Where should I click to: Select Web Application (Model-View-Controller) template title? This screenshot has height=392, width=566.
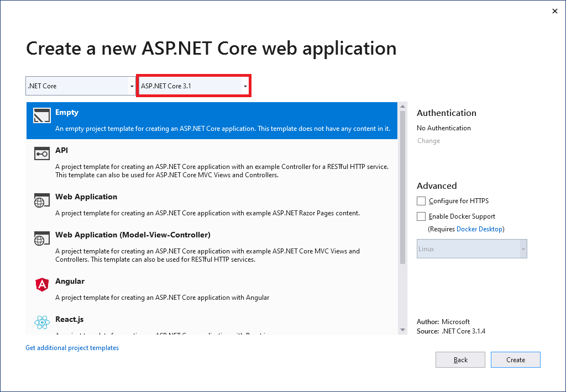pyautogui.click(x=133, y=235)
